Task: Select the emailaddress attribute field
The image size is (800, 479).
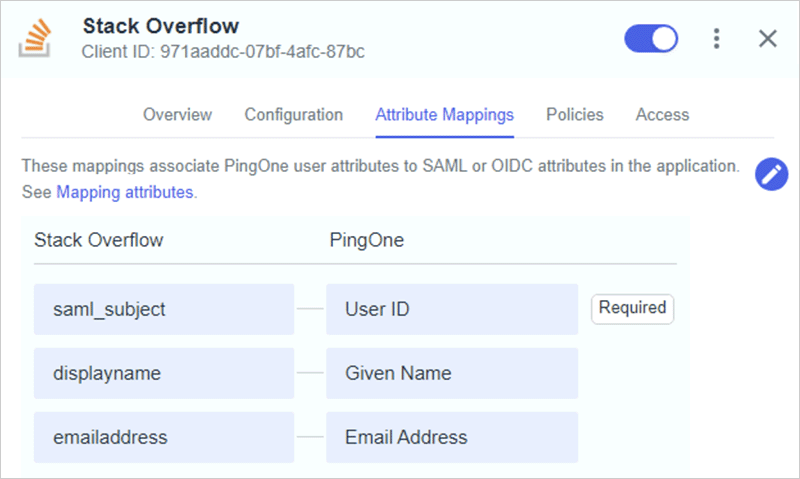Action: (x=164, y=437)
